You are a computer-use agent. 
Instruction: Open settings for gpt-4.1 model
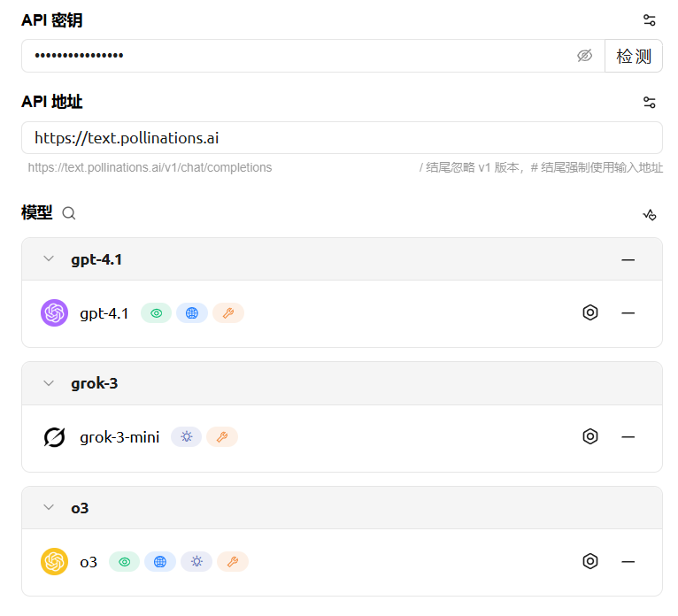pyautogui.click(x=590, y=312)
